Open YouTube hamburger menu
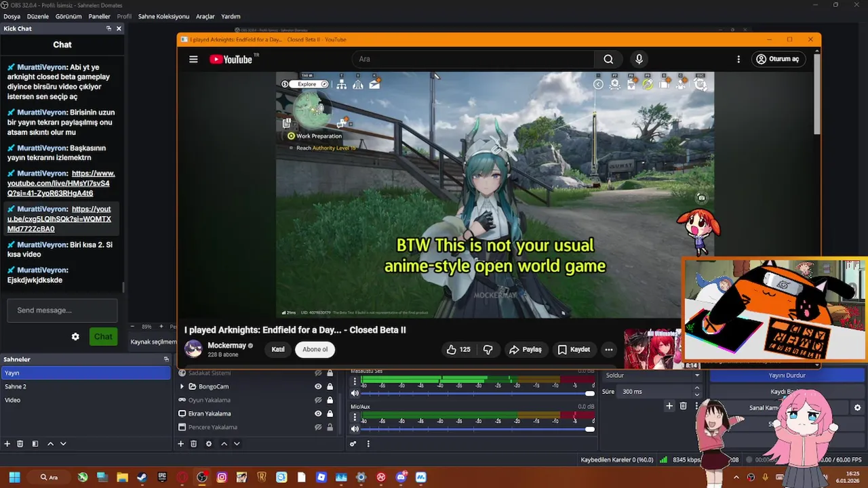 coord(193,59)
